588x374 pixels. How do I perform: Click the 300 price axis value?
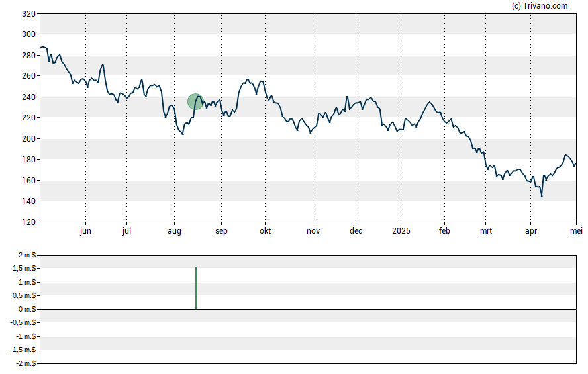[x=29, y=34]
